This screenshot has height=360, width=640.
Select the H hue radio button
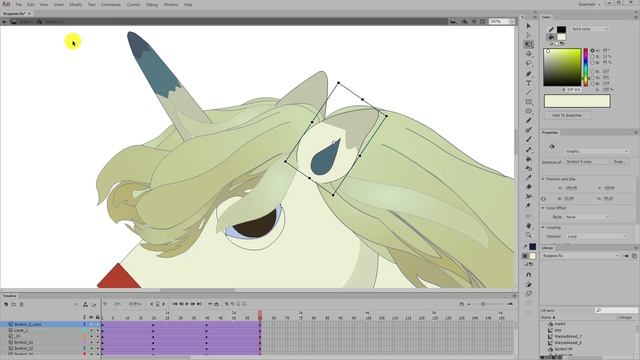(593, 51)
